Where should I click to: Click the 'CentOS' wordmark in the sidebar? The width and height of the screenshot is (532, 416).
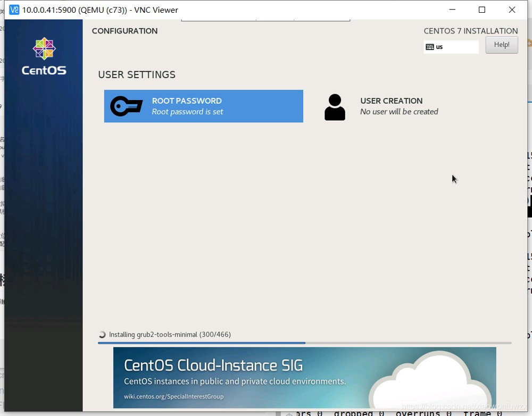click(44, 70)
